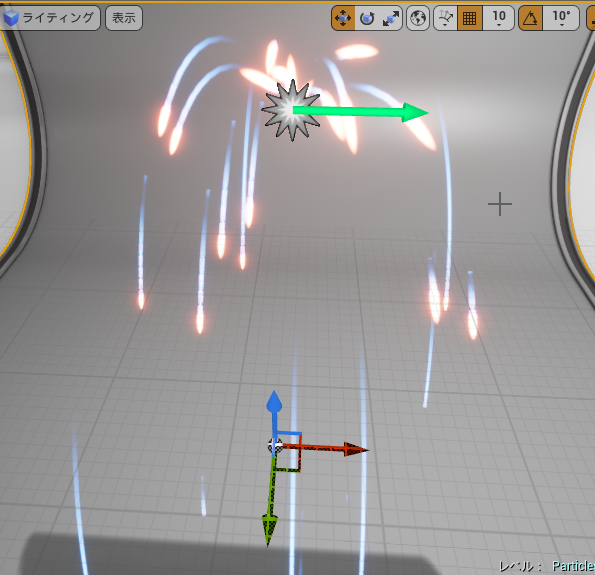Select the rotate transform tool
This screenshot has height=575, width=595.
(x=367, y=18)
